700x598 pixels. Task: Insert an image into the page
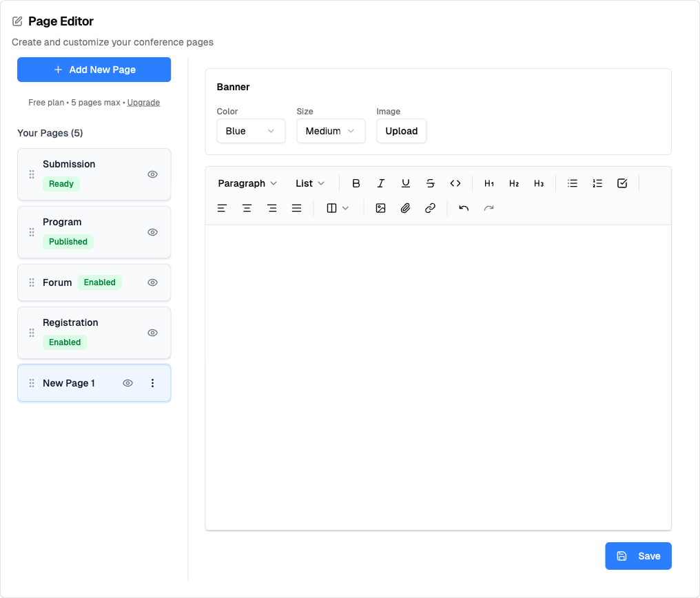(x=380, y=208)
